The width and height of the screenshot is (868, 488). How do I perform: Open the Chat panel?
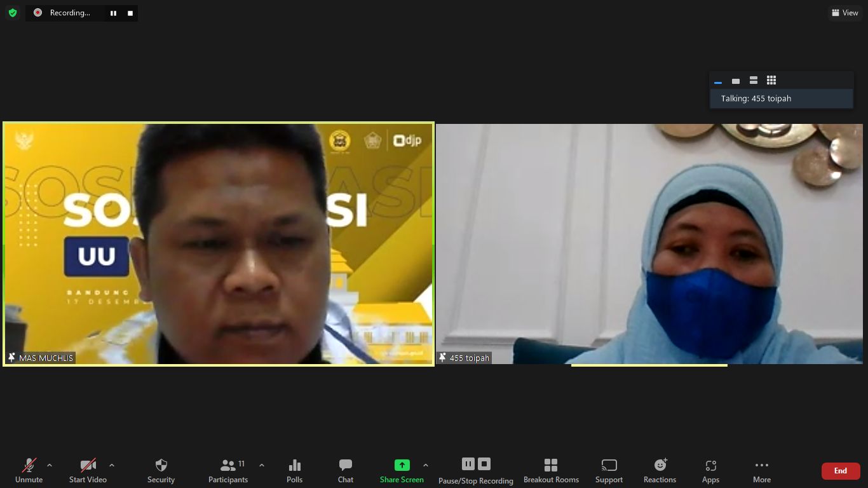345,470
